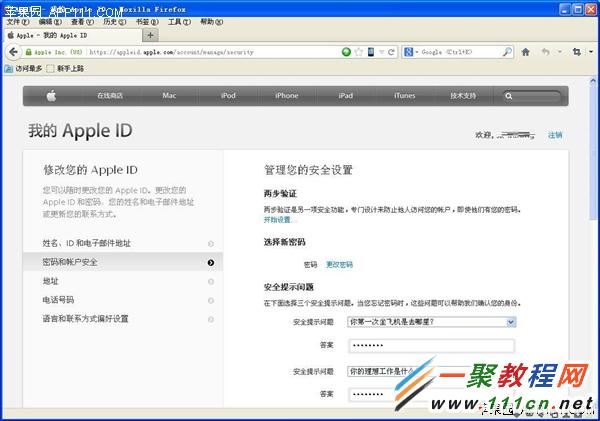Screen dimensions: 600x421
Task: Select 电话号码 sidebar item
Action: click(123, 300)
